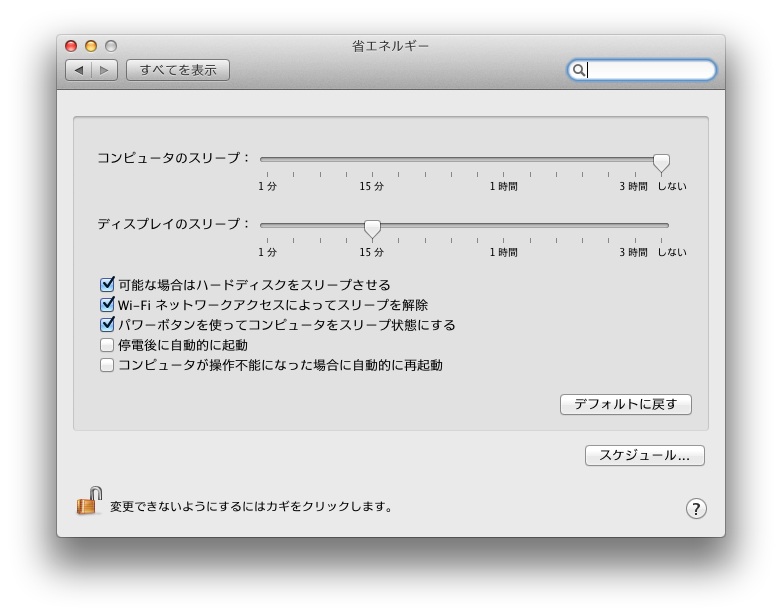Click the コンピュータのスリープ slider thumb

pos(661,163)
